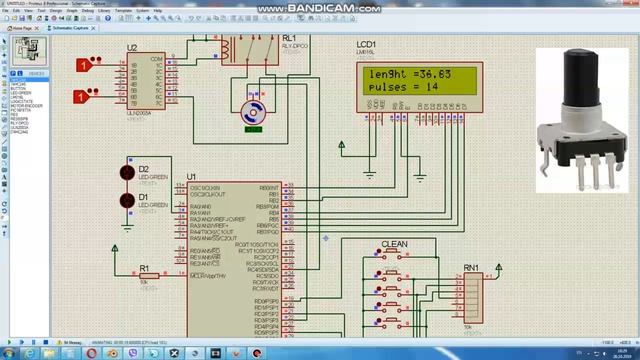The image size is (640, 360).
Task: Open the File menu
Action: click(5, 11)
